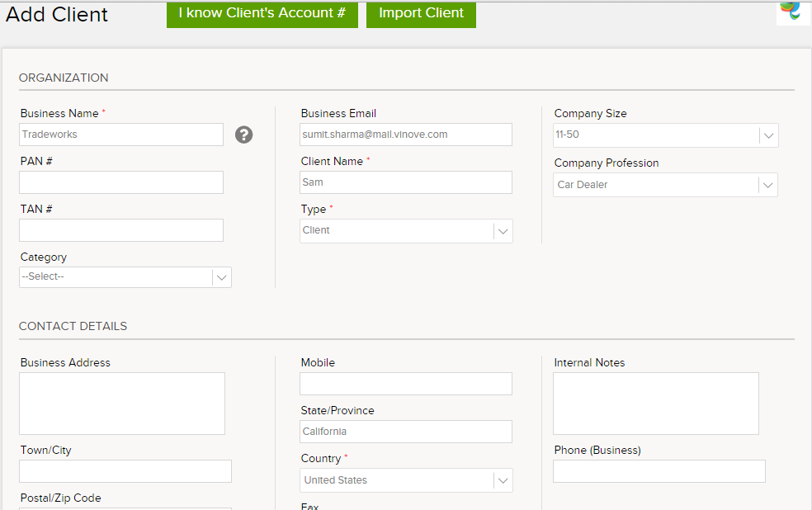Screen dimensions: 812x510
Task: Click the Business Email field
Action: (x=406, y=135)
